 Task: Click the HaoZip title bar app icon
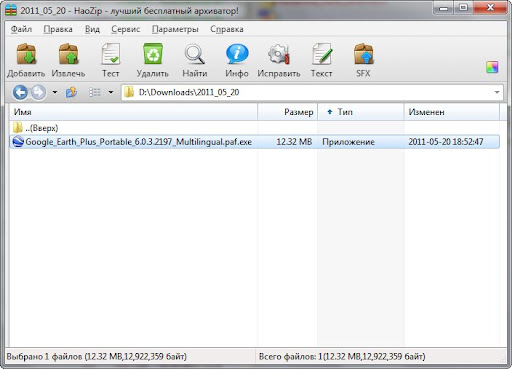coord(11,10)
